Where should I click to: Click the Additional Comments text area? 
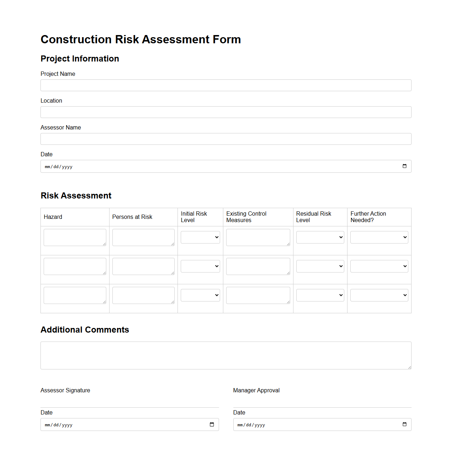tap(225, 355)
